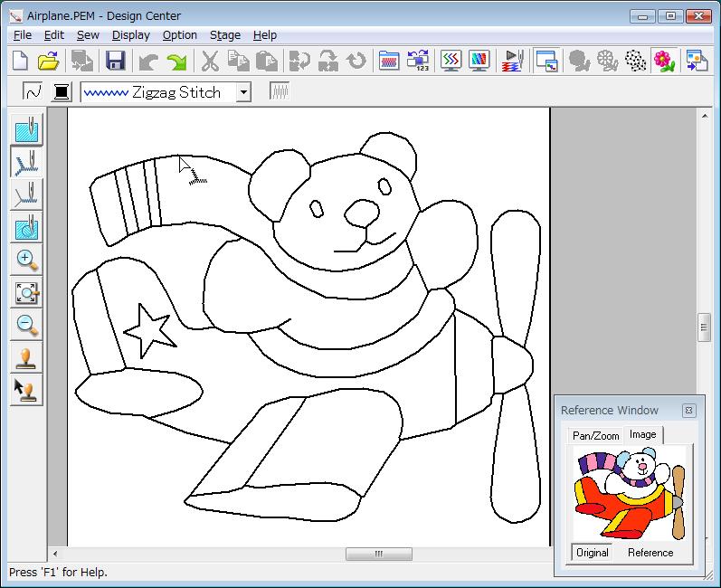The height and width of the screenshot is (588, 721).
Task: Click the Import to Layout icon beside Open
Action: (x=82, y=62)
